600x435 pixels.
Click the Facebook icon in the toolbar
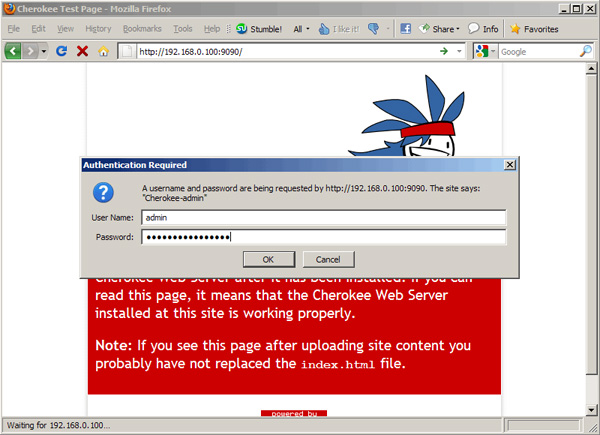click(405, 29)
